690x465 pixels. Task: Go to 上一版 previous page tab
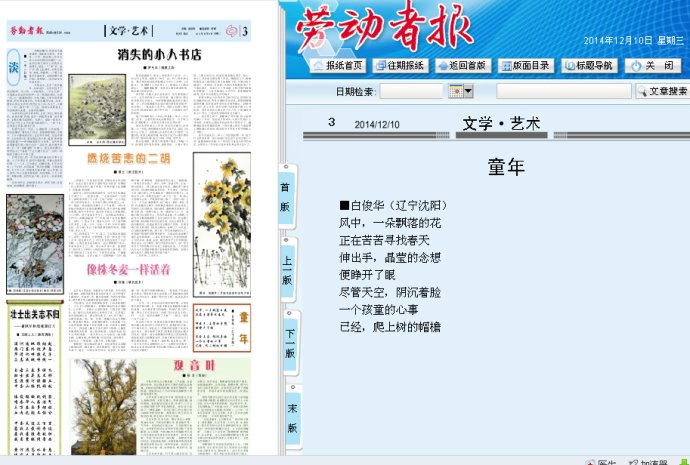click(287, 270)
